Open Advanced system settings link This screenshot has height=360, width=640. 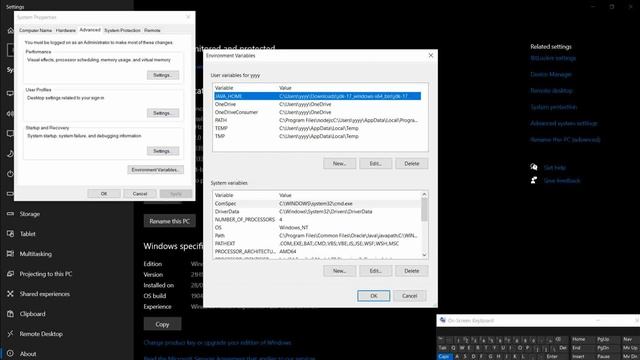click(563, 123)
